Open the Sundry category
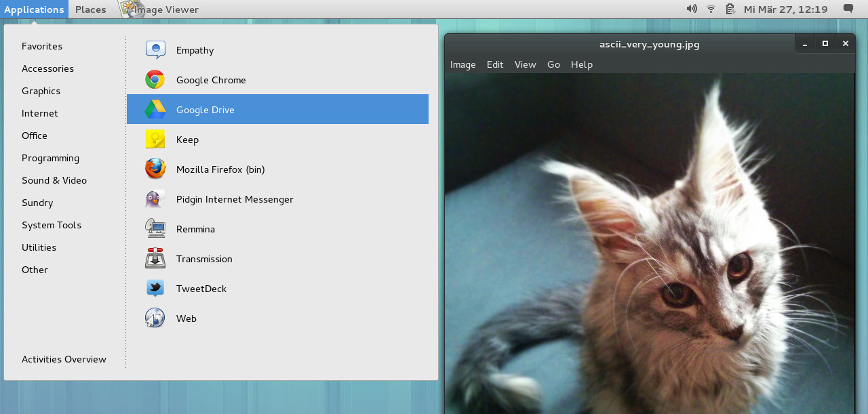 [37, 203]
